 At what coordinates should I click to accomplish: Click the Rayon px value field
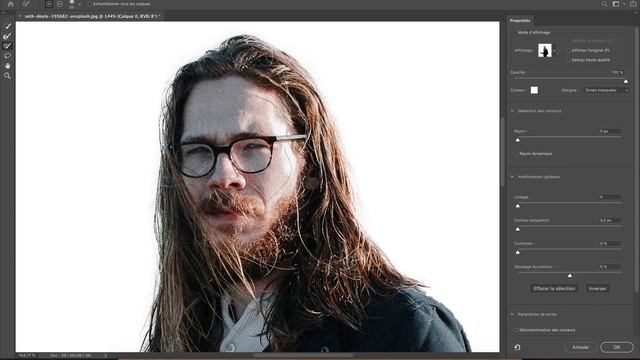point(610,131)
